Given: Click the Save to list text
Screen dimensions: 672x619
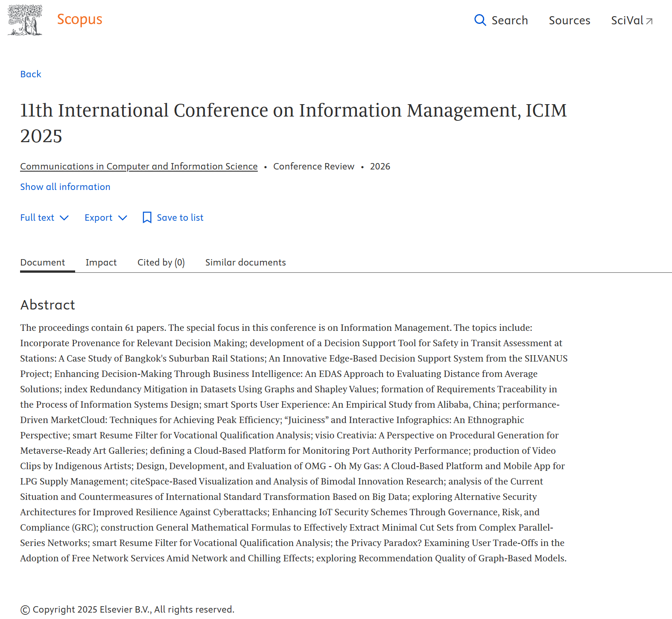Looking at the screenshot, I should pyautogui.click(x=180, y=218).
